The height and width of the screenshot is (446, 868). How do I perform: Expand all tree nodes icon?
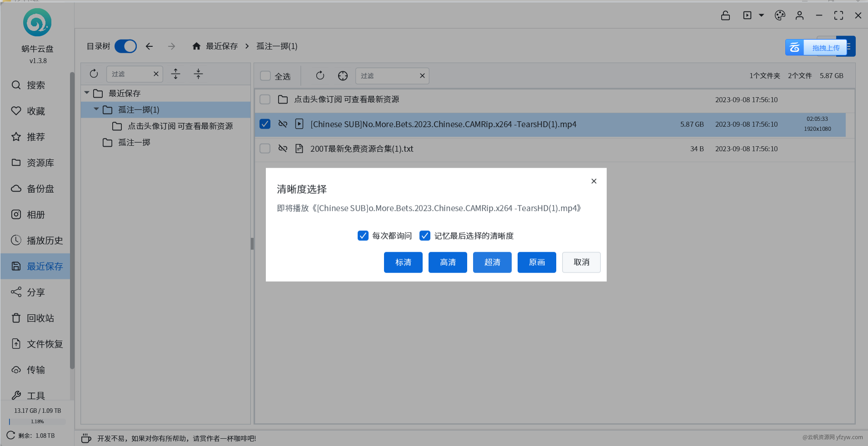point(175,74)
